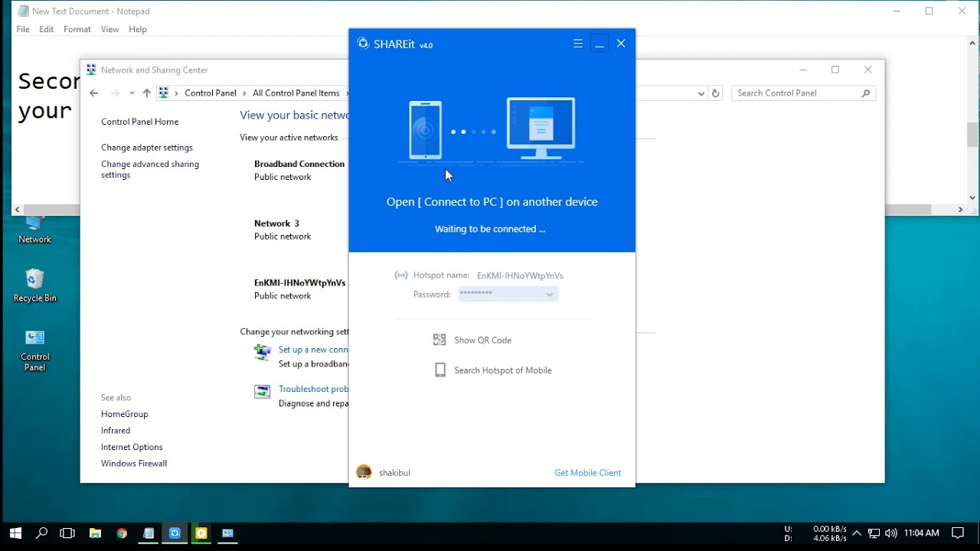Click Set up a new connection link
Image resolution: width=980 pixels, height=551 pixels.
click(x=313, y=350)
